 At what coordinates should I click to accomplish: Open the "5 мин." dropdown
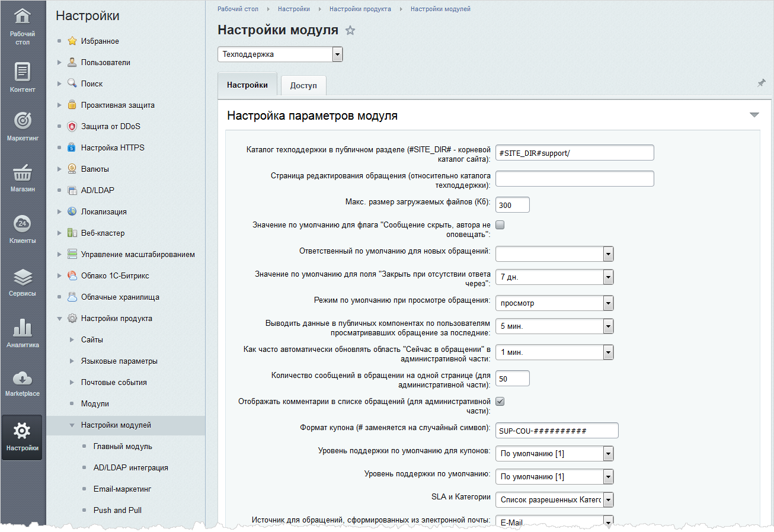click(x=554, y=326)
